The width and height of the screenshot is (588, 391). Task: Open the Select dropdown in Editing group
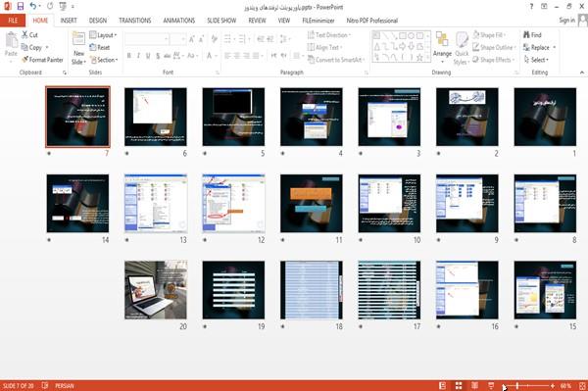(x=536, y=60)
